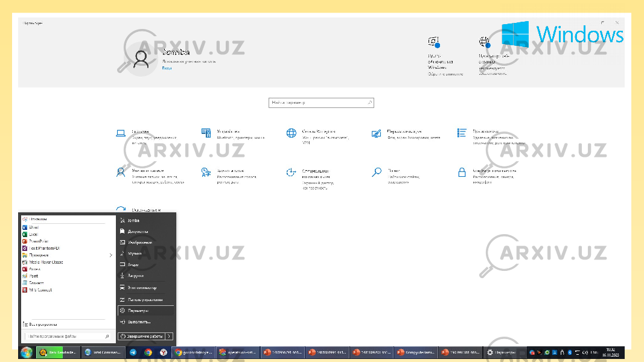Open the Privacy settings category (lock icon)
Viewport: 644px width, 362px height.
486,176
